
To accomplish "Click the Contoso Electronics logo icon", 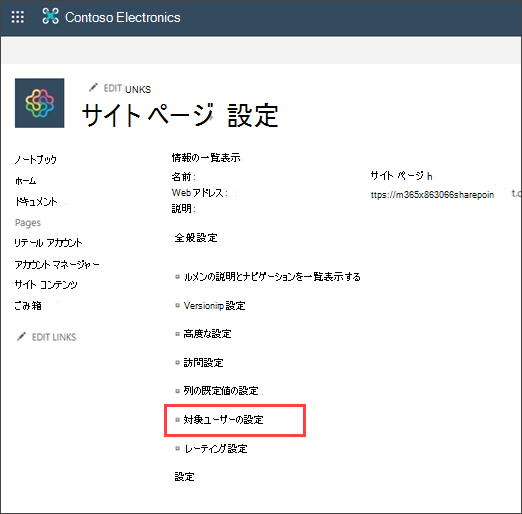I will 50,16.
